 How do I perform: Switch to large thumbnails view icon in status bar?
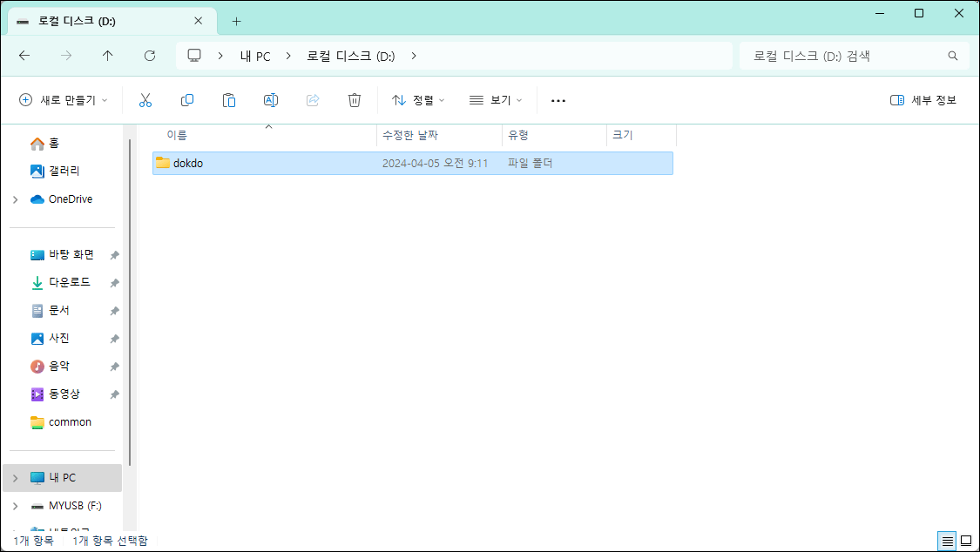966,541
